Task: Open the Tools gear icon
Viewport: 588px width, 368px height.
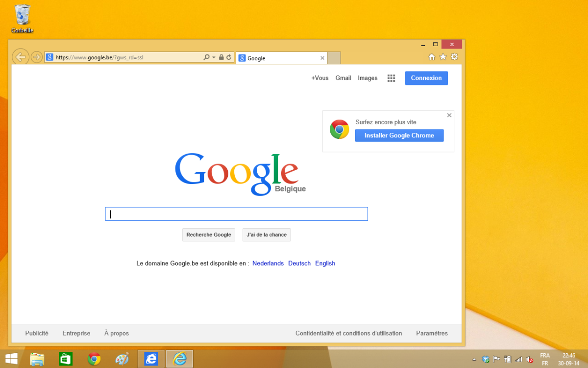Action: pos(454,57)
